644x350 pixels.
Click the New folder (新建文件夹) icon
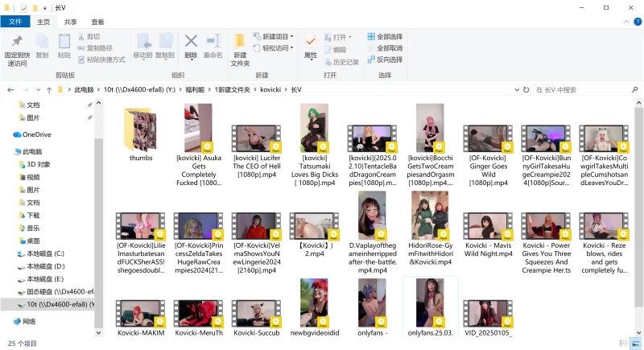click(x=240, y=41)
